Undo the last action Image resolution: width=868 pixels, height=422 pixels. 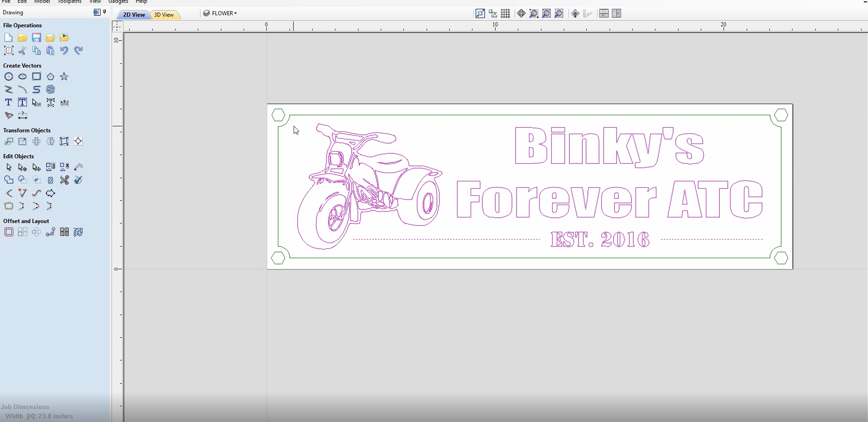click(x=64, y=50)
